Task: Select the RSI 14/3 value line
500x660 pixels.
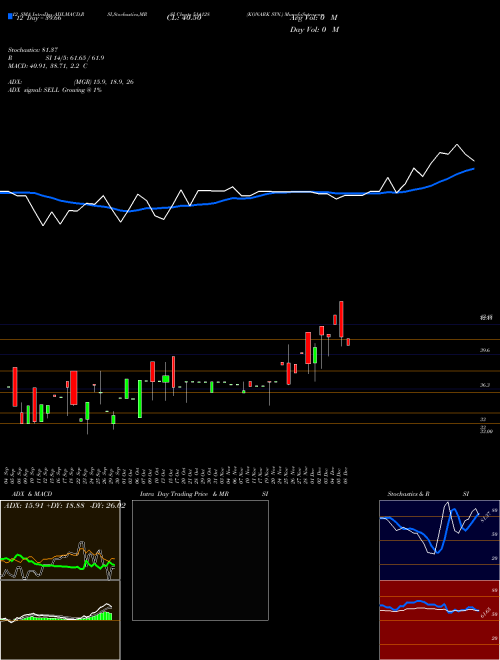Action: click(56, 58)
